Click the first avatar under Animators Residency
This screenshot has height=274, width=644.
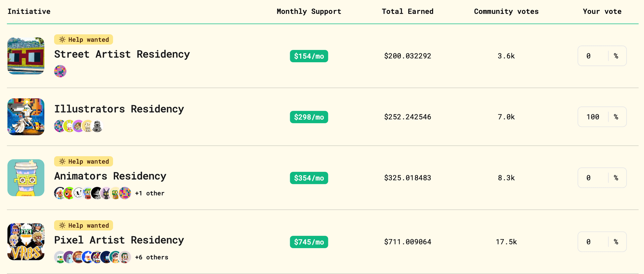60,193
